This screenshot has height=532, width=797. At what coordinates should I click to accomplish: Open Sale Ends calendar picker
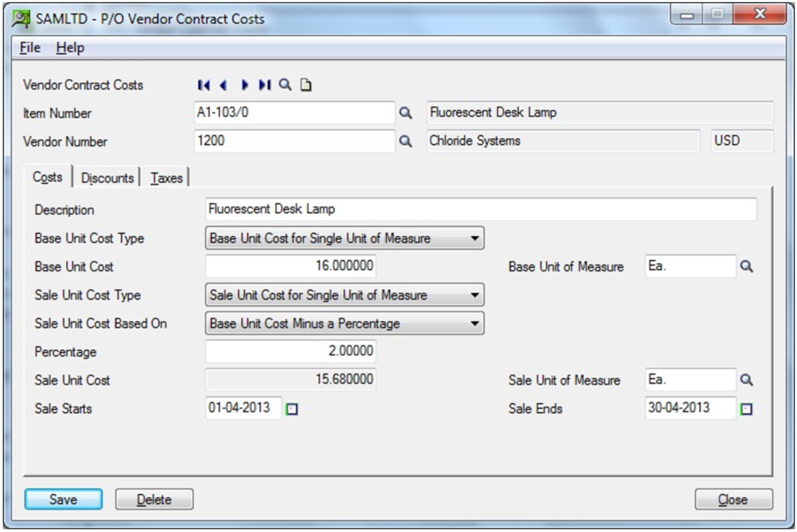(x=746, y=409)
